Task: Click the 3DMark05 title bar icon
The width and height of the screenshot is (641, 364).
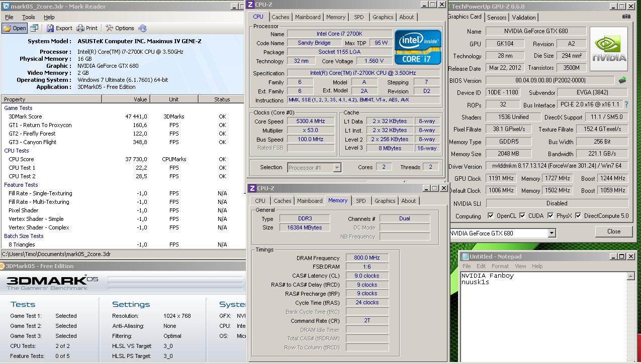Action: tap(3, 266)
